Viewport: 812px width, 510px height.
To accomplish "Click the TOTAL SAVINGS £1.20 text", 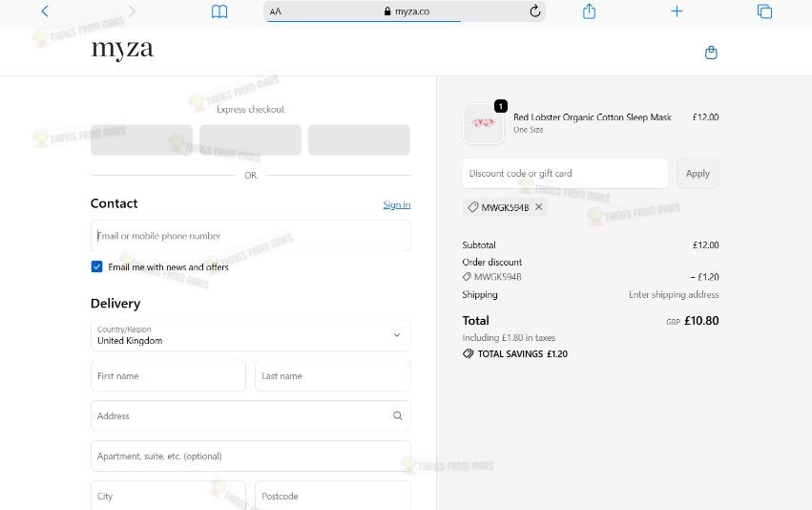I will [522, 354].
